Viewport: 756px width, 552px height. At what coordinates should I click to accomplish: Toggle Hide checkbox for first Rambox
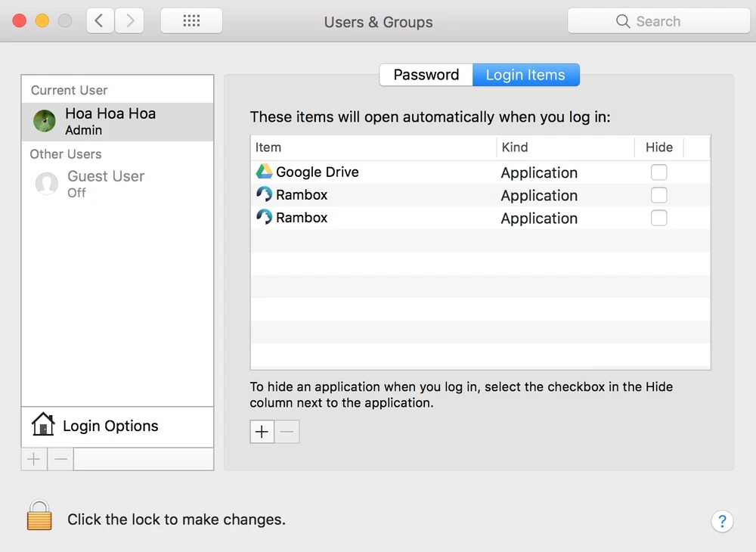(x=659, y=195)
